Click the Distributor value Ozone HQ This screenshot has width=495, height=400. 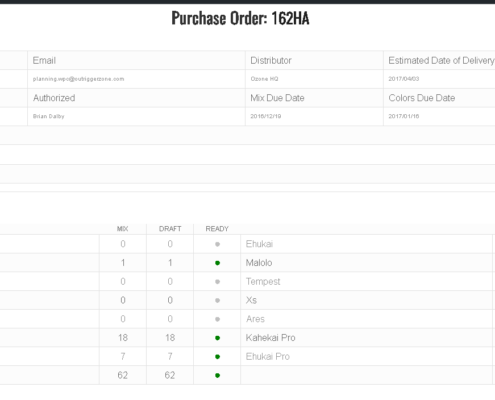tap(264, 79)
